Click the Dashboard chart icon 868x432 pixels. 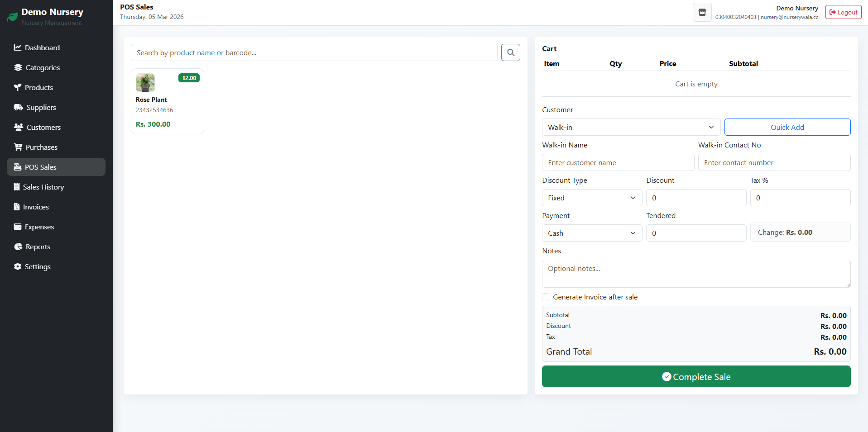pyautogui.click(x=18, y=47)
